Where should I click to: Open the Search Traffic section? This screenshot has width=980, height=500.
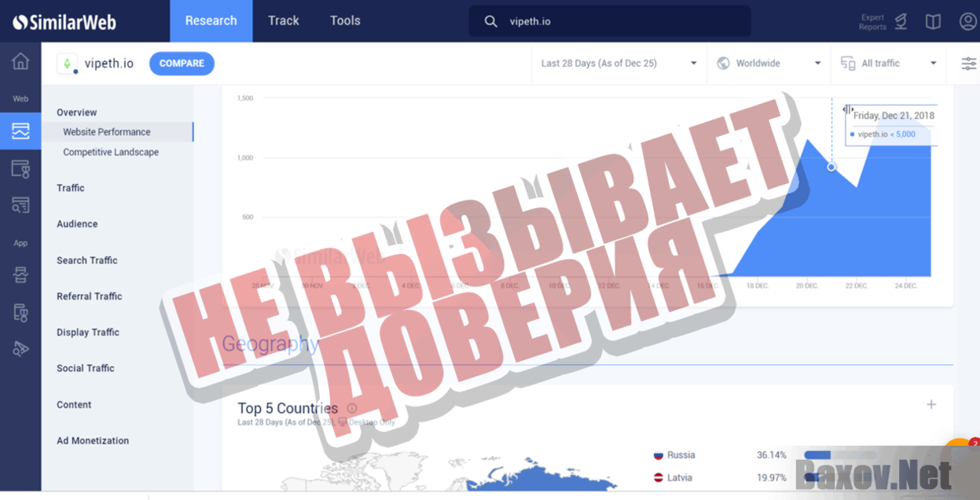(x=87, y=260)
